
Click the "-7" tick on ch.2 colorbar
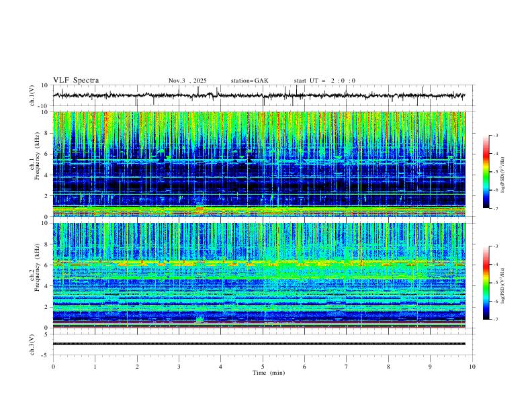[495, 319]
